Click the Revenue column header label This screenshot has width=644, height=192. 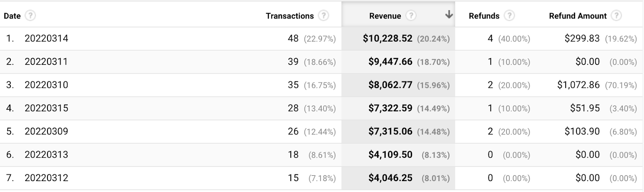click(x=385, y=16)
